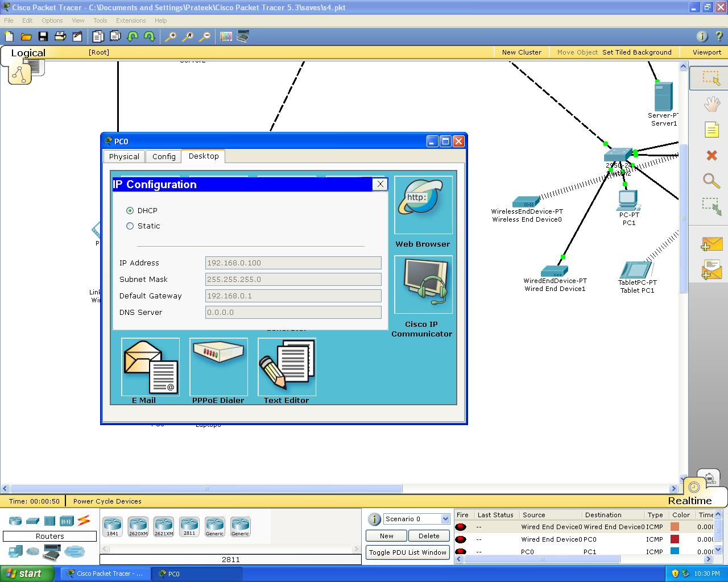Reset zoom with the R magnifier
The height and width of the screenshot is (582, 728).
[188, 36]
